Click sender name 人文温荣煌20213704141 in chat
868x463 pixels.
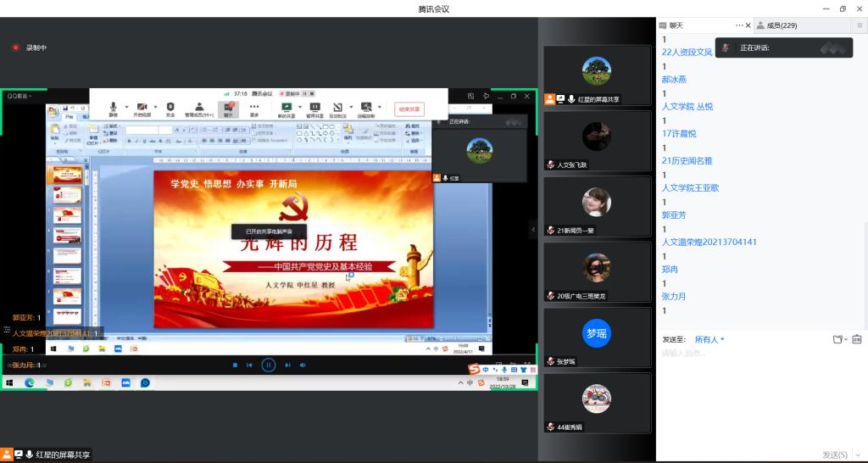pyautogui.click(x=709, y=242)
